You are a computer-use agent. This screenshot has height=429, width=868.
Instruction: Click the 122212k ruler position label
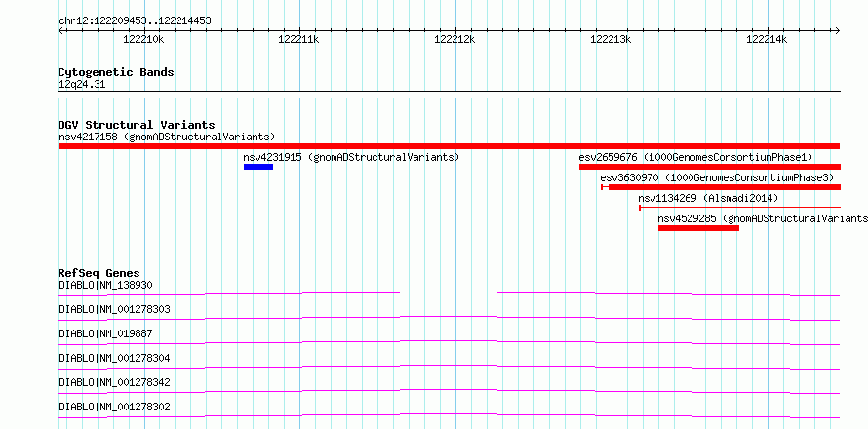pyautogui.click(x=455, y=39)
